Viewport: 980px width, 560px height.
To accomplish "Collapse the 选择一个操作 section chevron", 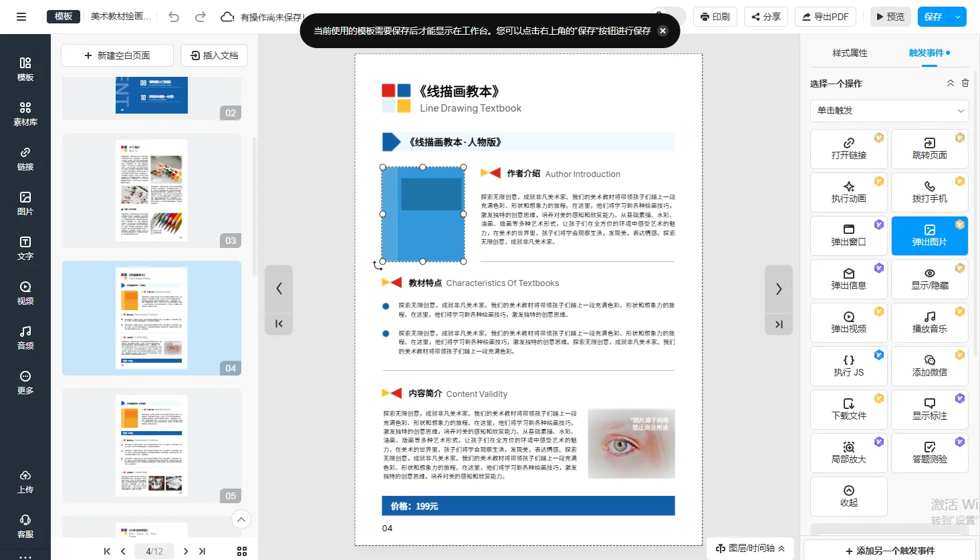I will [950, 84].
